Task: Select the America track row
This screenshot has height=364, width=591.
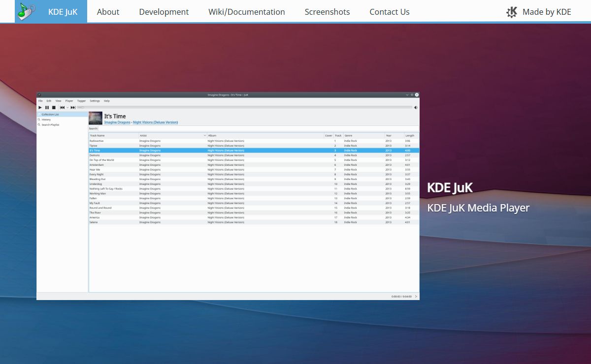Action: (x=254, y=217)
